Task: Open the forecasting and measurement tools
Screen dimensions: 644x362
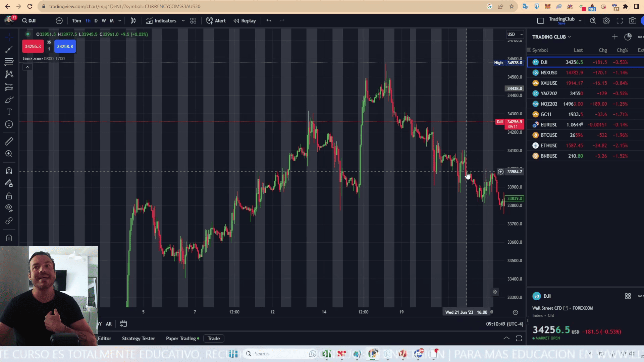Action: pos(9,87)
